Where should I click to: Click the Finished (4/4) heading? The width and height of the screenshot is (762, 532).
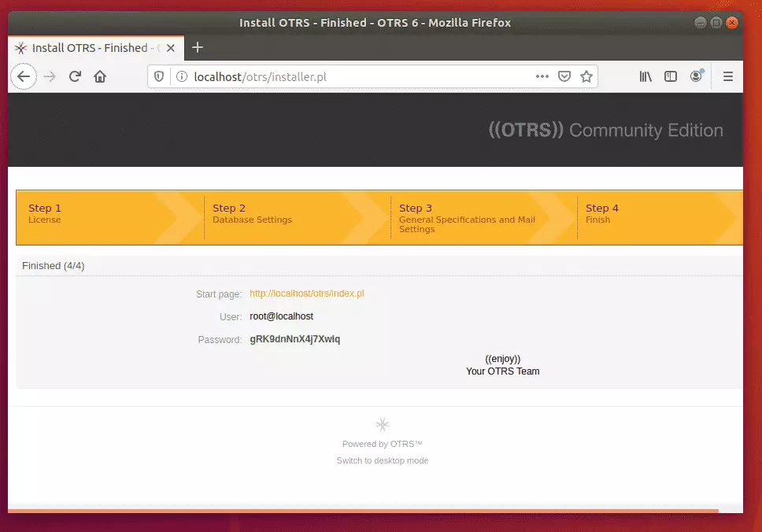pos(54,266)
